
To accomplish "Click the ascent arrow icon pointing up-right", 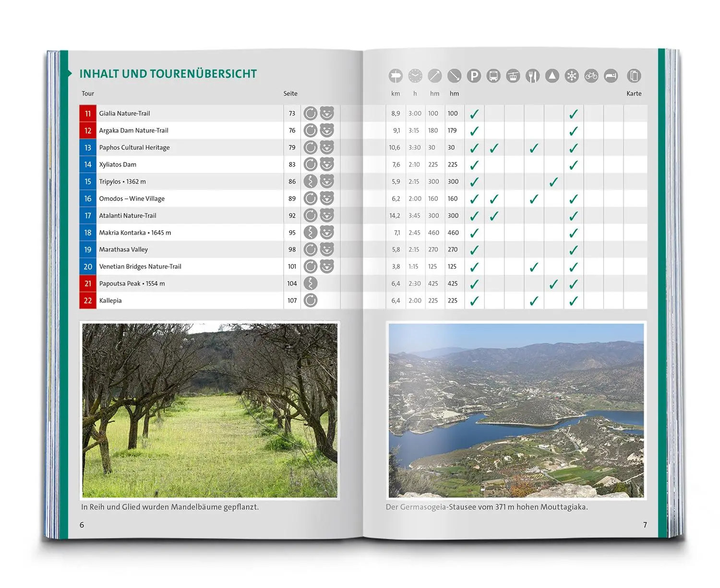I will coord(435,76).
